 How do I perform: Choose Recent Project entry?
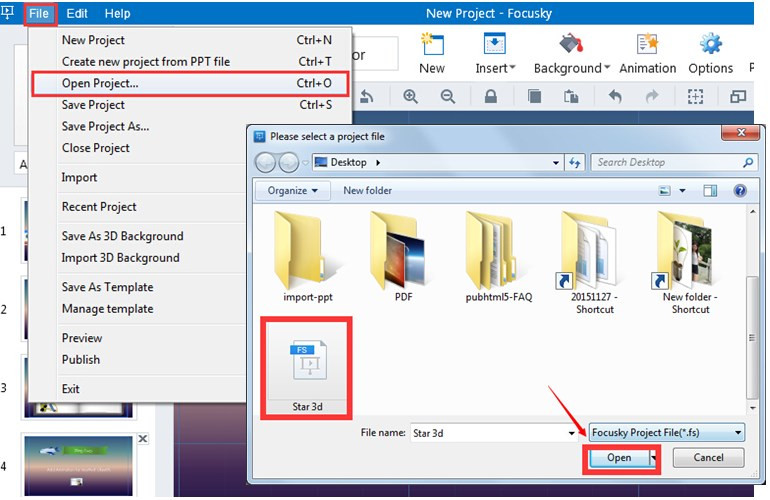pos(99,207)
